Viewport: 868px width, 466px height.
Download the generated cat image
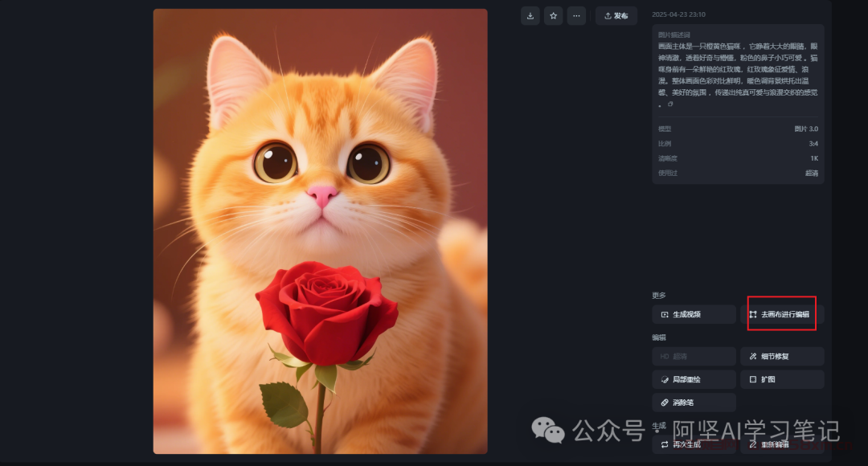tap(530, 16)
